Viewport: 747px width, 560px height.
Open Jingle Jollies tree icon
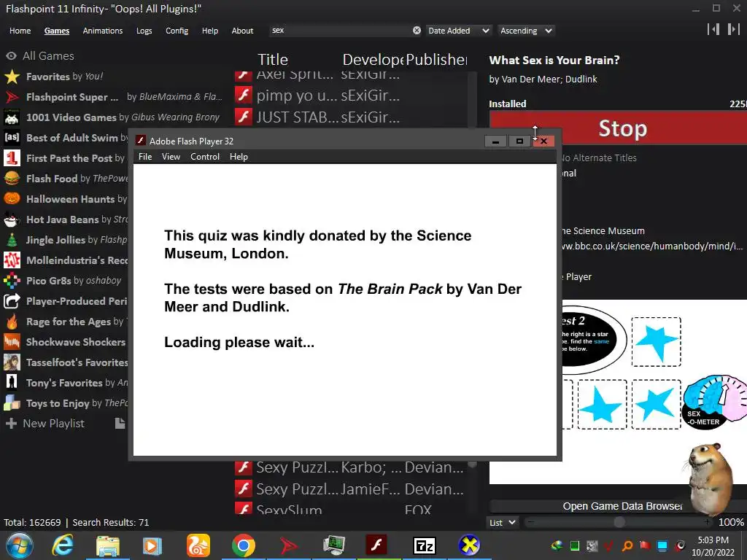click(12, 240)
